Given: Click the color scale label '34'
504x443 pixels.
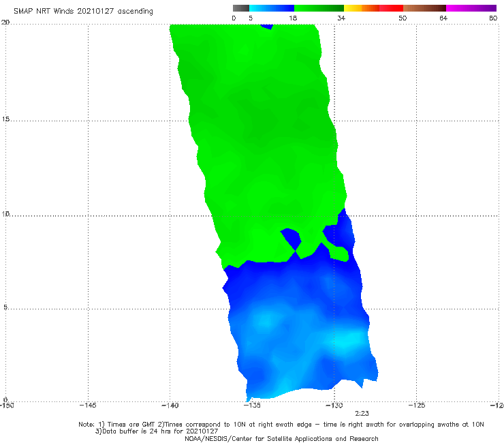Looking at the screenshot, I should pos(341,18).
